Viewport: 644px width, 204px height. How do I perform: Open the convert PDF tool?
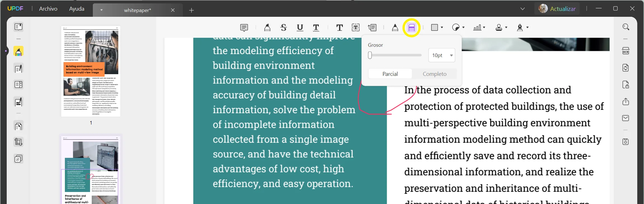click(x=626, y=68)
